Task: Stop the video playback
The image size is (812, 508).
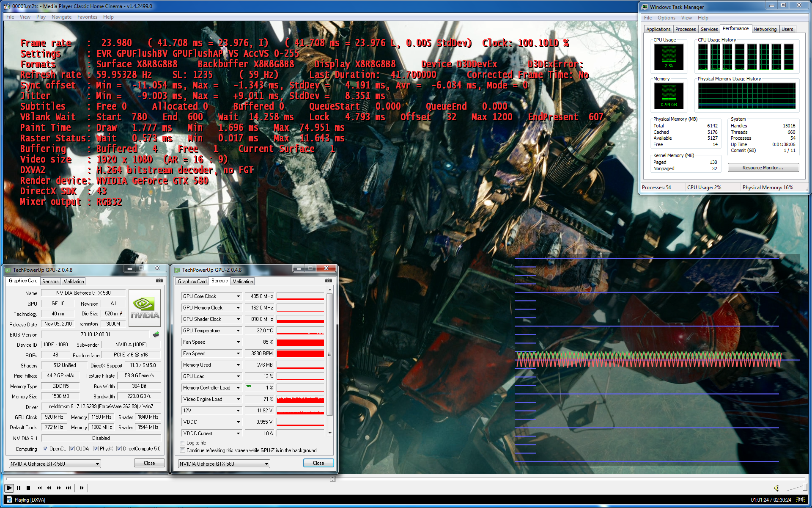Action: tap(28, 488)
